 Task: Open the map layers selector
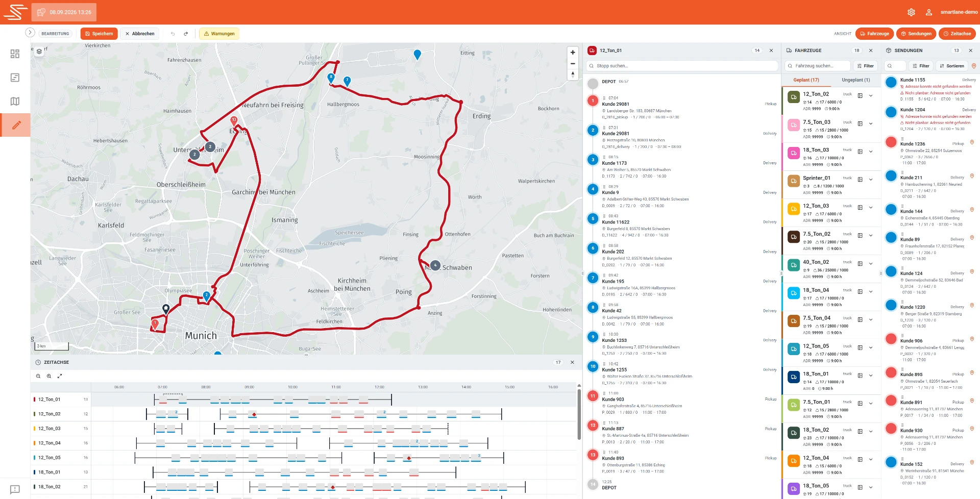coord(39,52)
